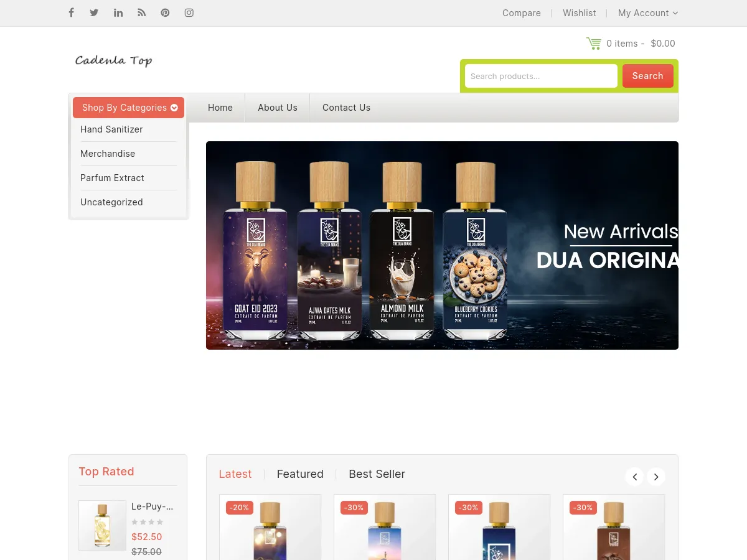
Task: Open the RSS feed icon
Action: coord(142,12)
